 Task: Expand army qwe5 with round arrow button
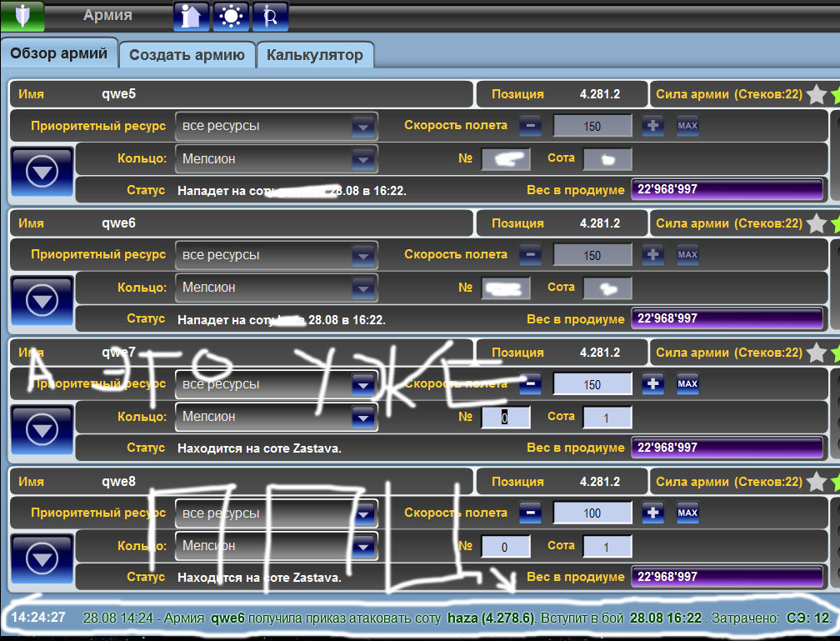pyautogui.click(x=42, y=173)
